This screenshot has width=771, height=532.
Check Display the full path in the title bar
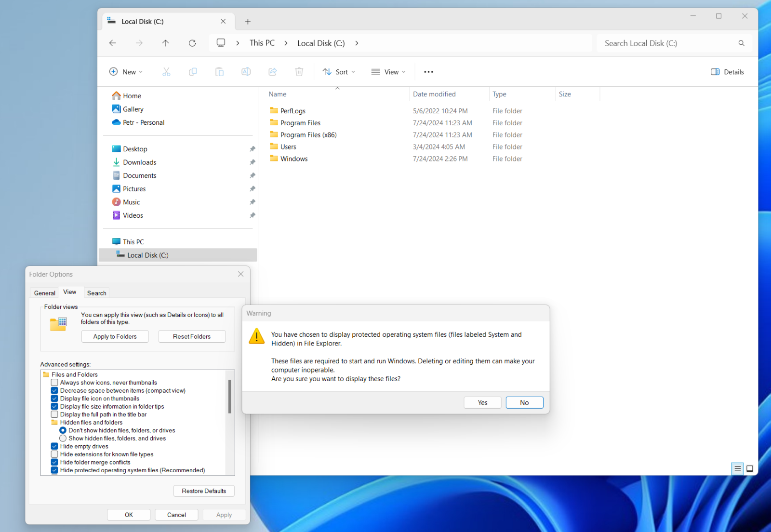click(x=54, y=414)
